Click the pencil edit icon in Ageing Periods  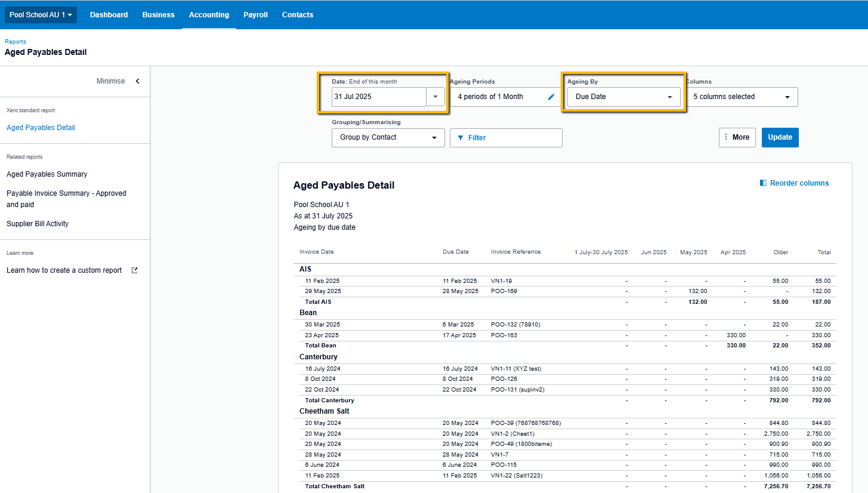tap(551, 97)
